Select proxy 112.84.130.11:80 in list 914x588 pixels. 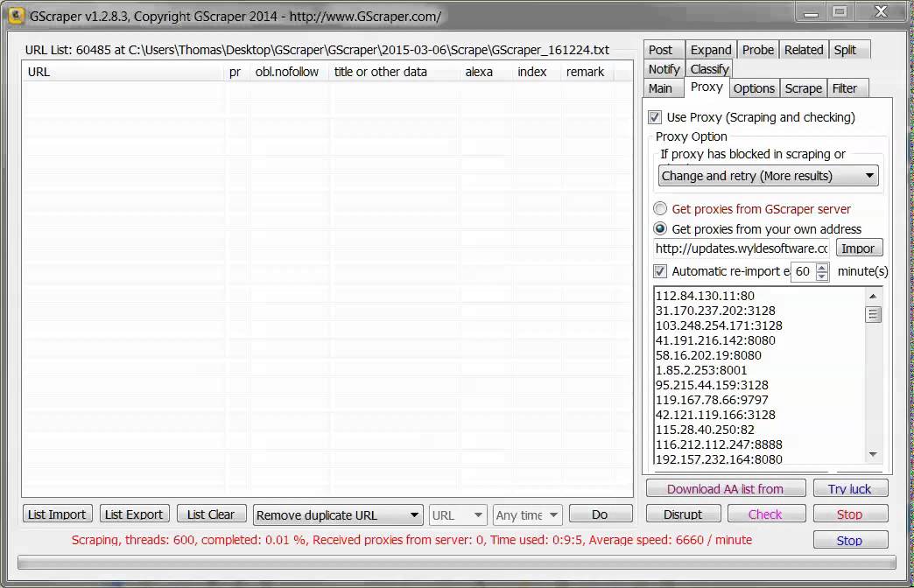pyautogui.click(x=705, y=296)
